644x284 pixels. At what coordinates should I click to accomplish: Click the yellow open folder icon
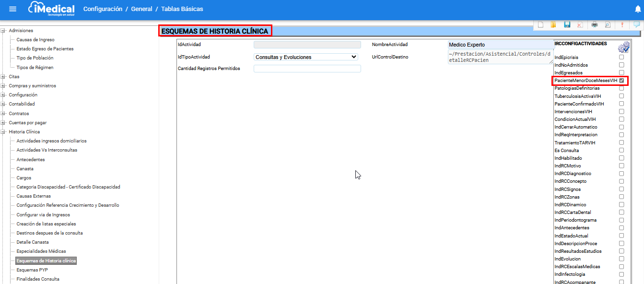coord(553,25)
